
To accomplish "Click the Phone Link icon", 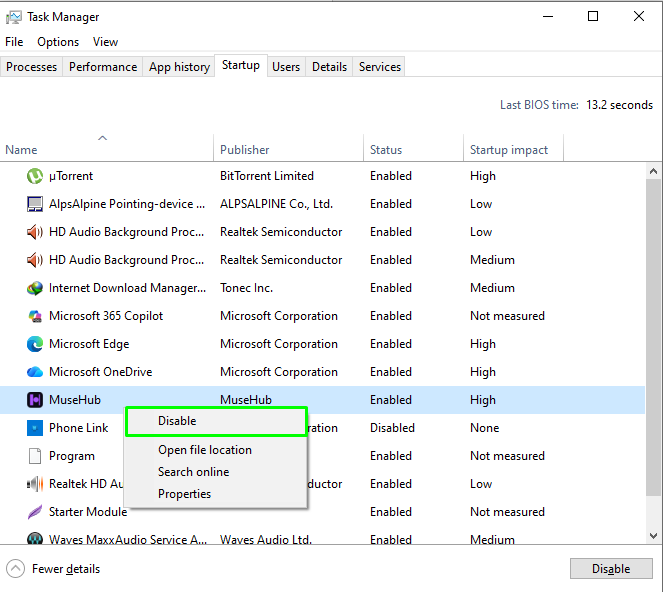I will pyautogui.click(x=35, y=428).
